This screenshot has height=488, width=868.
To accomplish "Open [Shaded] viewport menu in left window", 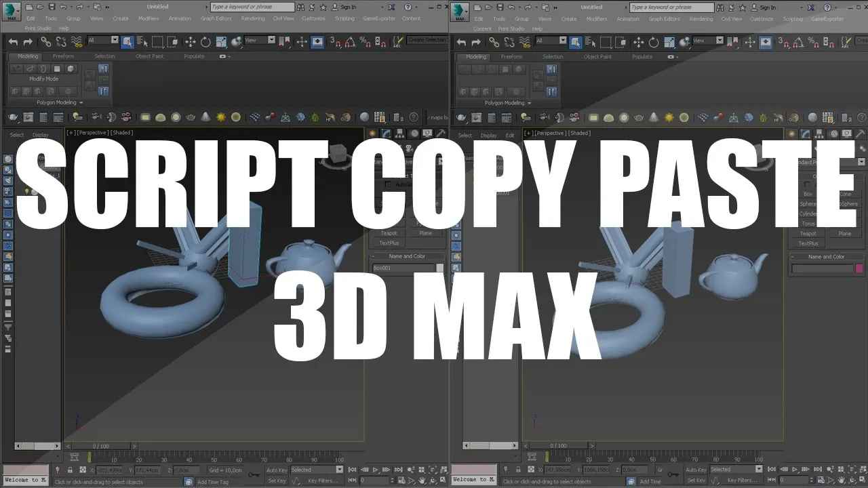I will tap(122, 133).
